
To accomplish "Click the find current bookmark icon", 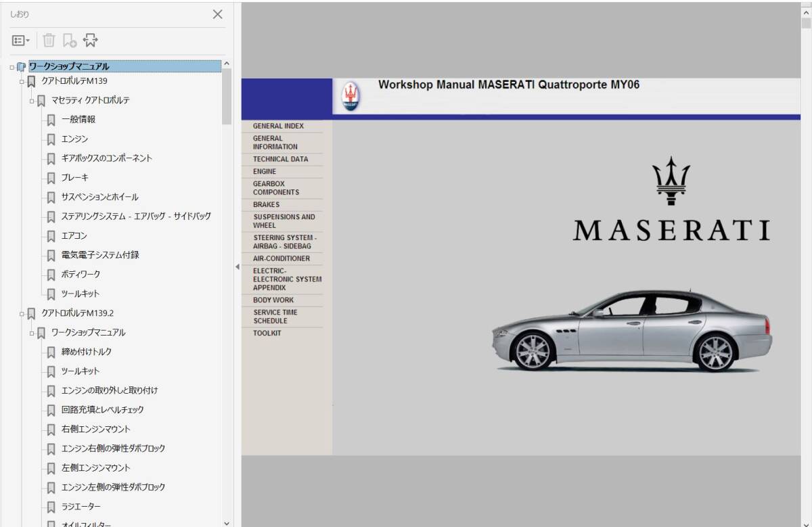I will click(90, 41).
